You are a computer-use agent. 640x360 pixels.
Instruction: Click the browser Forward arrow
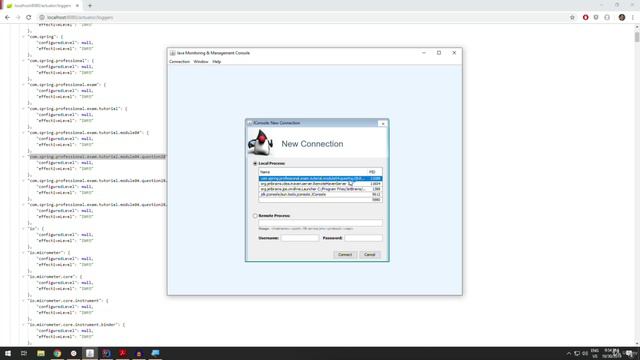(x=18, y=18)
